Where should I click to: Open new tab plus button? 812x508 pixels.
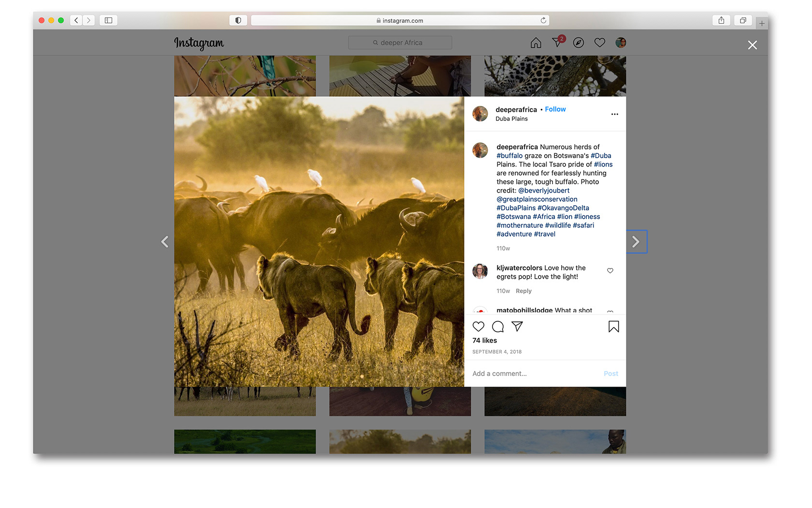tap(762, 23)
